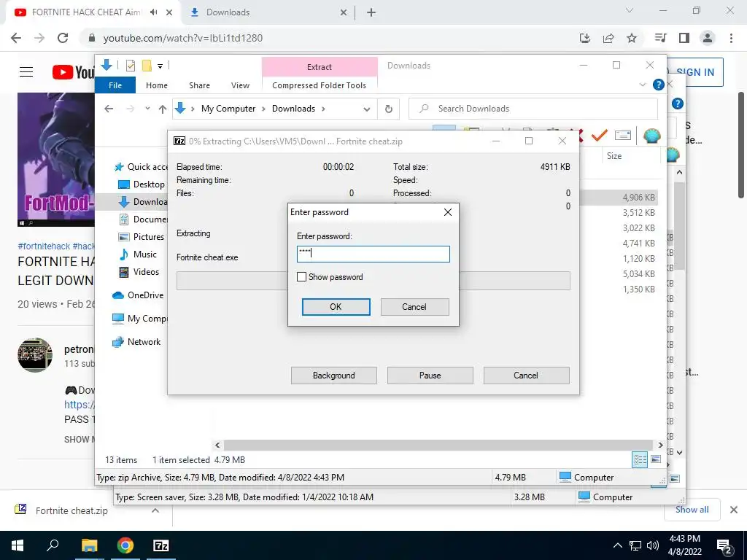
Task: Select Pictures in the navigation pane
Action: tap(141, 237)
